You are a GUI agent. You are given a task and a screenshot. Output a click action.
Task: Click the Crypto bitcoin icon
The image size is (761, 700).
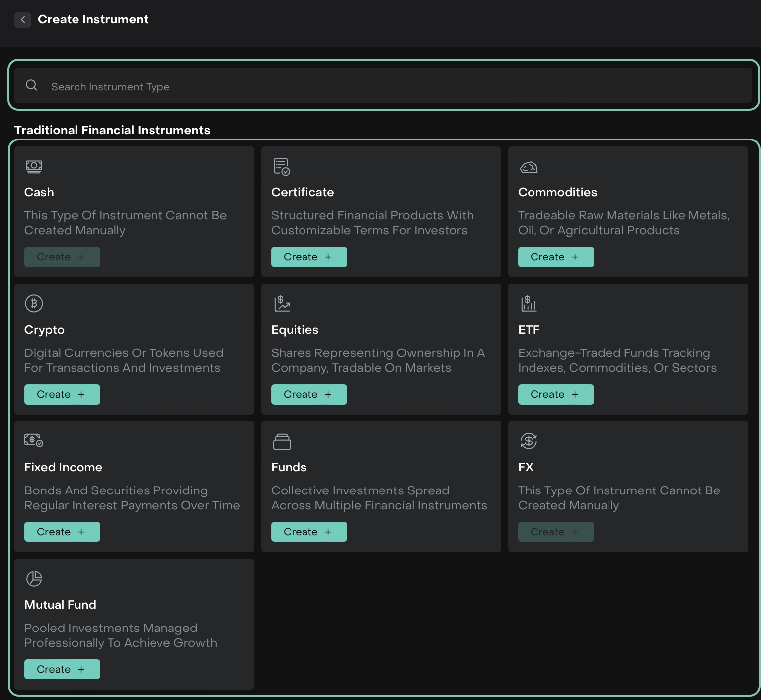click(34, 303)
